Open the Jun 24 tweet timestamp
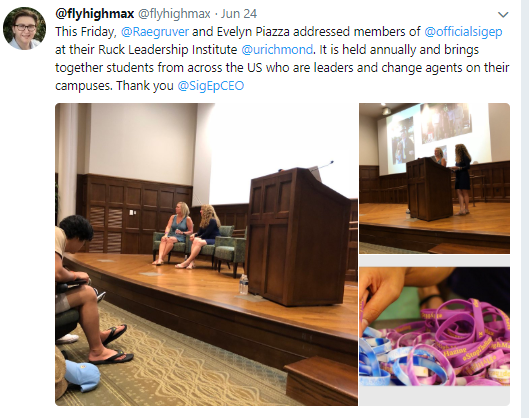 pyautogui.click(x=239, y=14)
